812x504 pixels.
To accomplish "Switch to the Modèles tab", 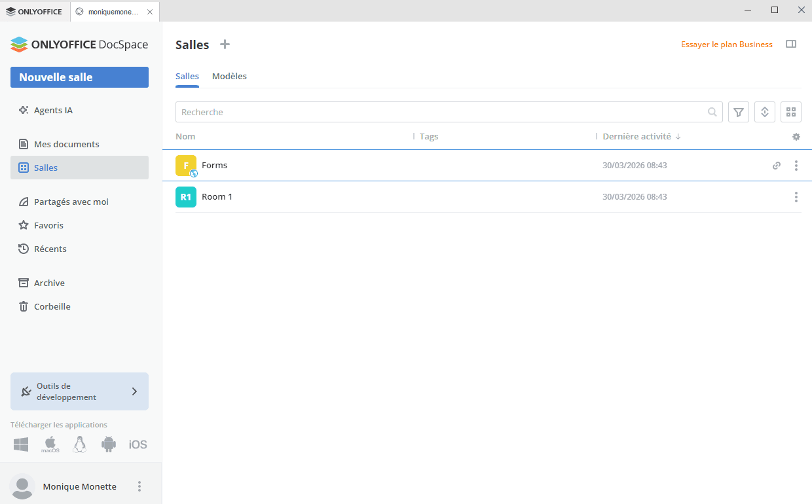I will 229,77.
